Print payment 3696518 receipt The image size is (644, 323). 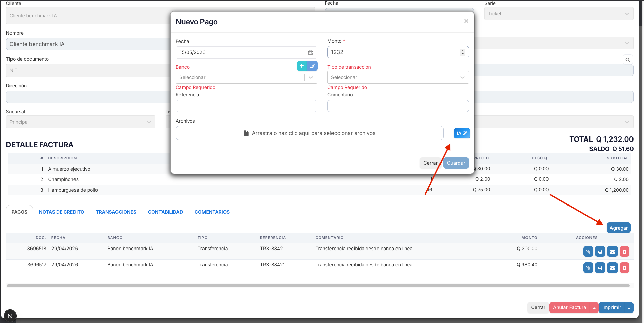coord(600,252)
